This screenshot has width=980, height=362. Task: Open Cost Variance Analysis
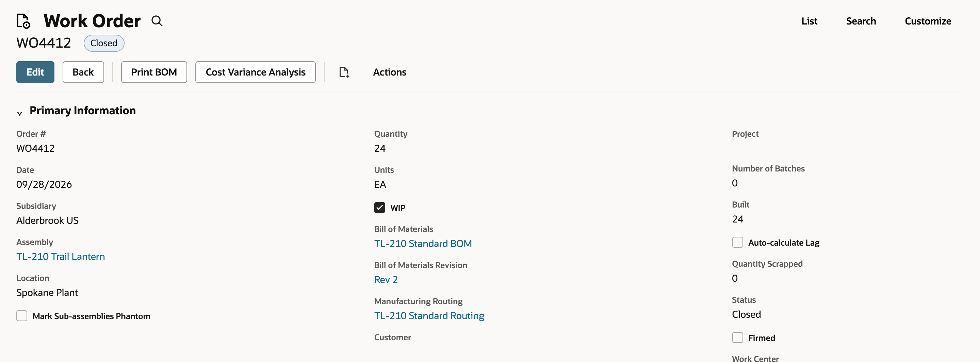[x=256, y=72]
